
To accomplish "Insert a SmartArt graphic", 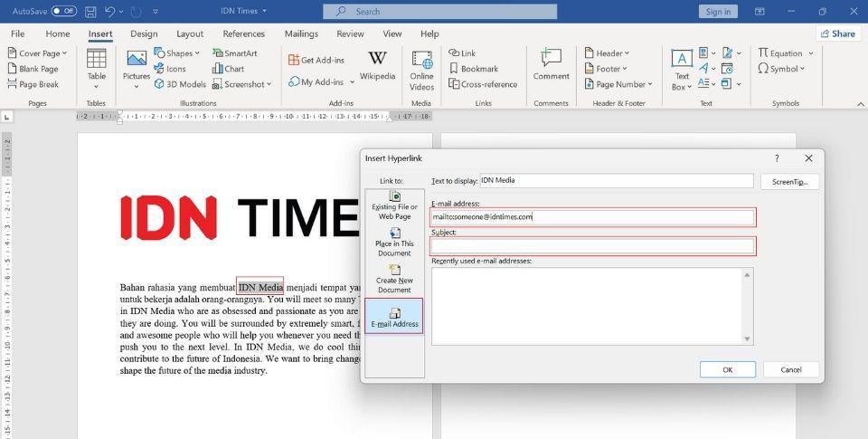I will pyautogui.click(x=235, y=53).
